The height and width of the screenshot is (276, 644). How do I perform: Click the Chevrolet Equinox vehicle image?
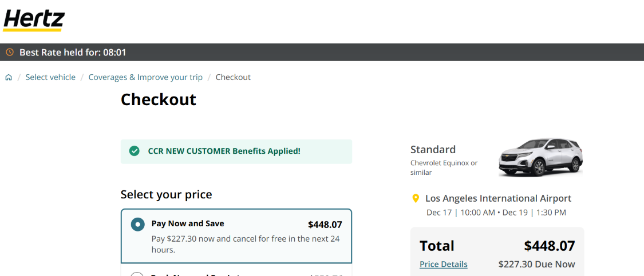540,157
